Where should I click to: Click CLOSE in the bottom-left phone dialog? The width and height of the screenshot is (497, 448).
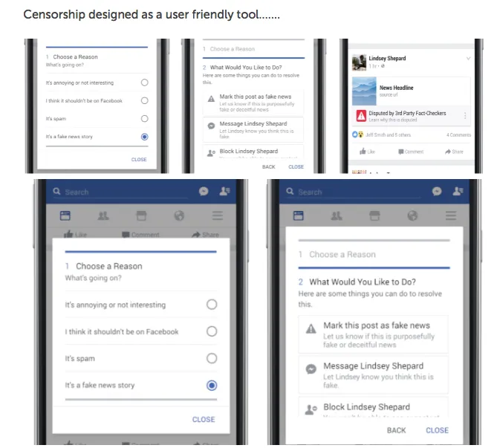(x=204, y=420)
